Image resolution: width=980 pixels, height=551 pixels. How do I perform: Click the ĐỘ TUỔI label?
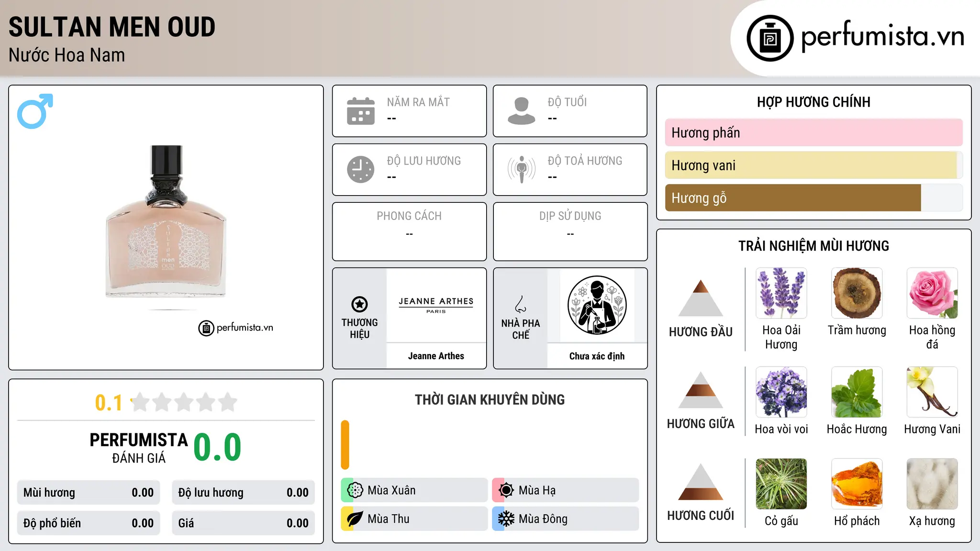567,102
